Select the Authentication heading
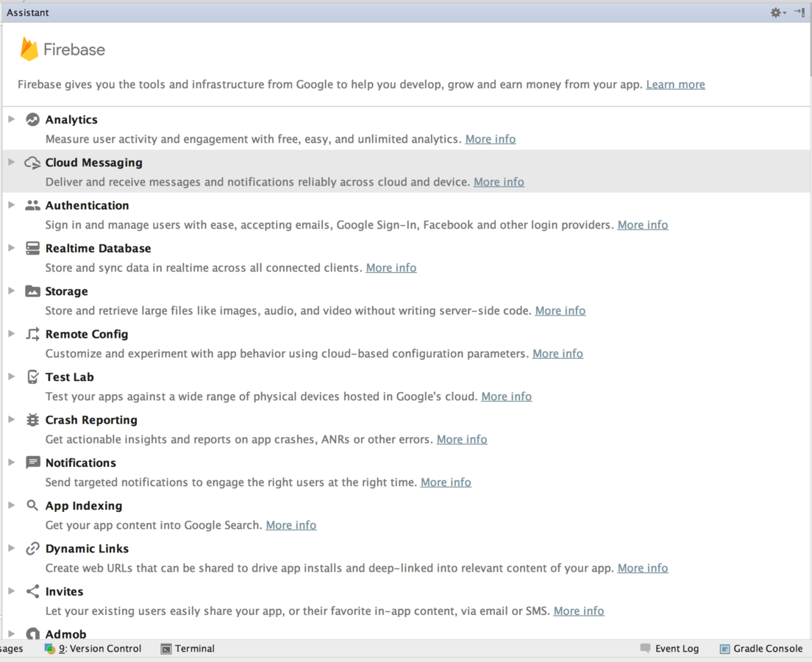812x662 pixels. [87, 206]
